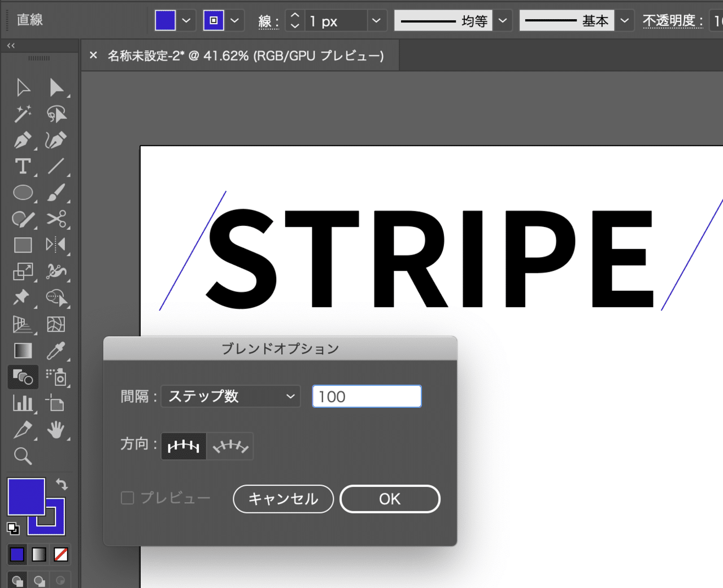Select the Reflect tool
The width and height of the screenshot is (723, 588).
point(56,245)
